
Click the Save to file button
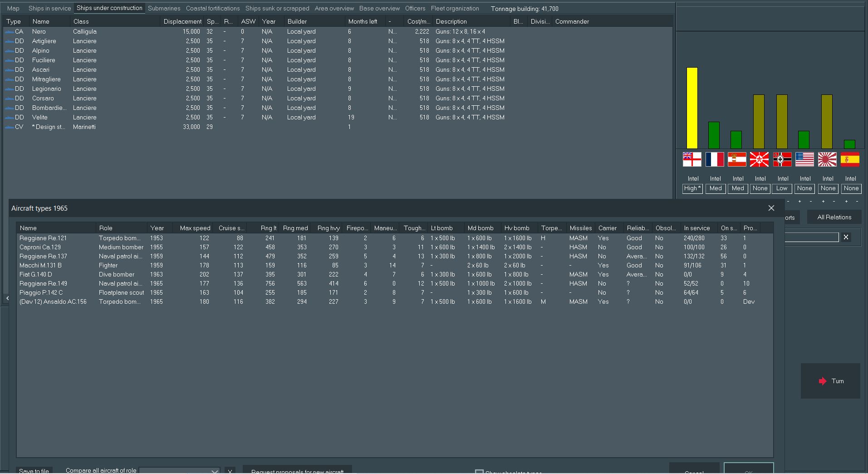click(34, 470)
